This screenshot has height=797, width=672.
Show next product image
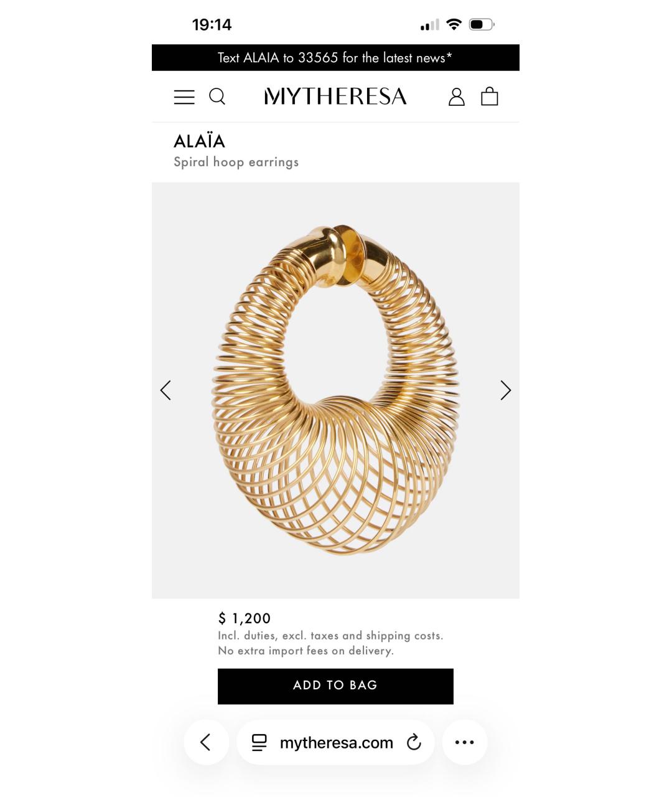coord(505,390)
